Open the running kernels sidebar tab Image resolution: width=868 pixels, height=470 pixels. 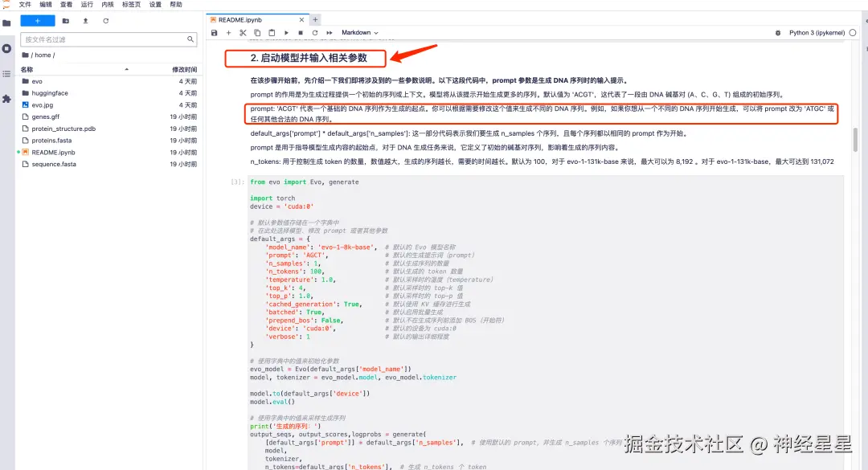point(6,49)
